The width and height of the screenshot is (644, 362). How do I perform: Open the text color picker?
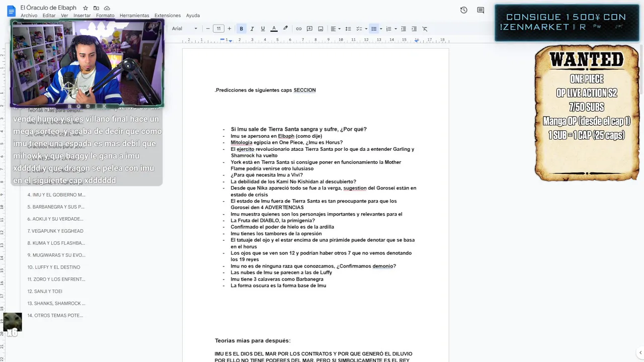coord(274,29)
